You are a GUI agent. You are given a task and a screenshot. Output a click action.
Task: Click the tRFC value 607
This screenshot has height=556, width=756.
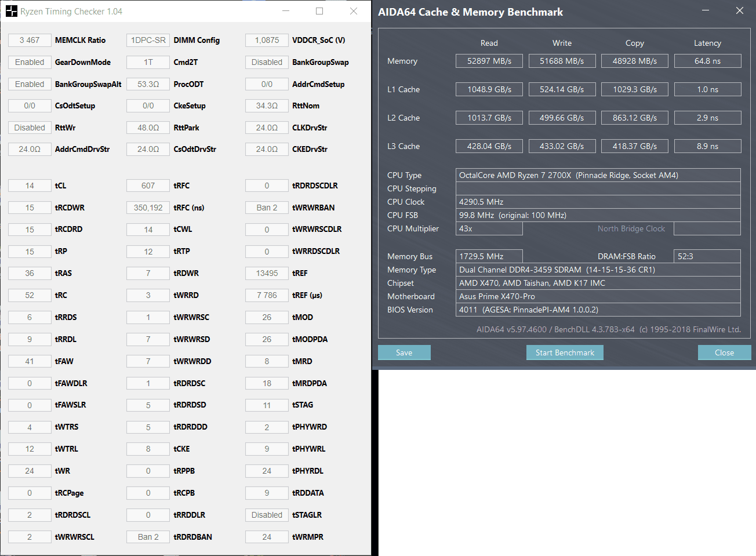coord(148,186)
